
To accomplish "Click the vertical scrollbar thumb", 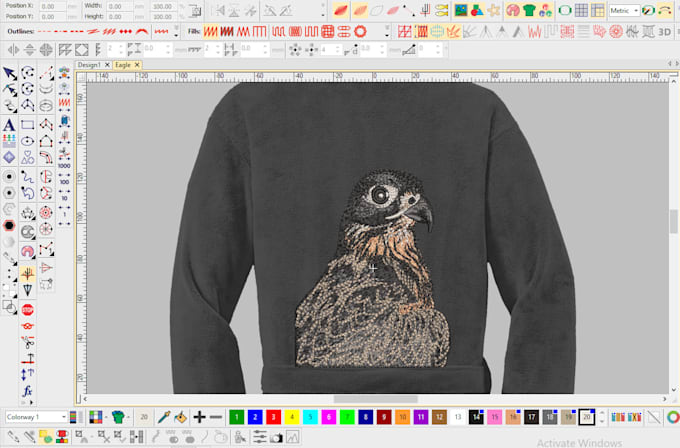I will pyautogui.click(x=673, y=220).
